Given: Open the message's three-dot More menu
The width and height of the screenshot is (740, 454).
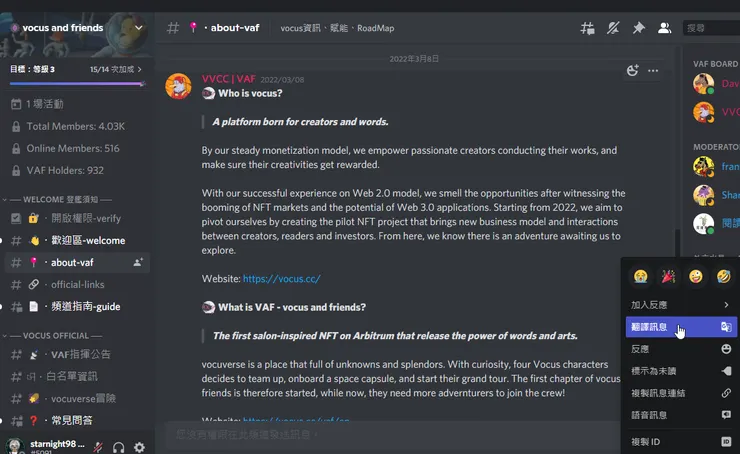Looking at the screenshot, I should [653, 71].
